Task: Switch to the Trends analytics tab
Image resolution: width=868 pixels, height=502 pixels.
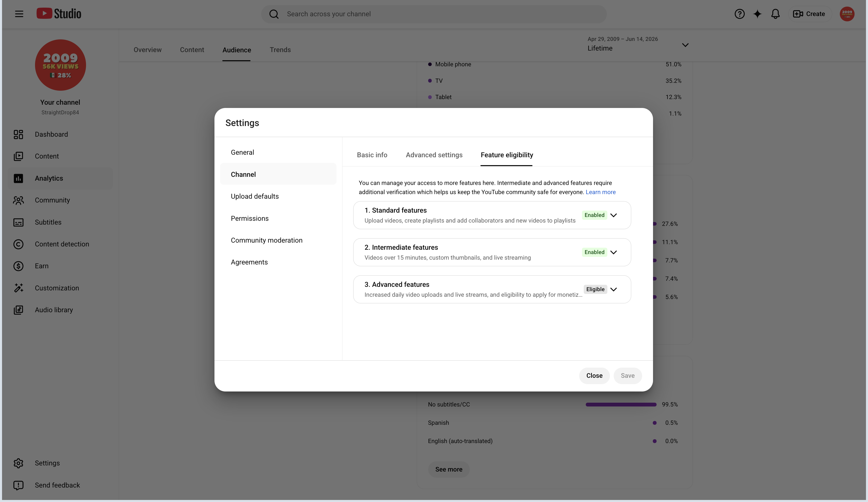Action: [280, 50]
